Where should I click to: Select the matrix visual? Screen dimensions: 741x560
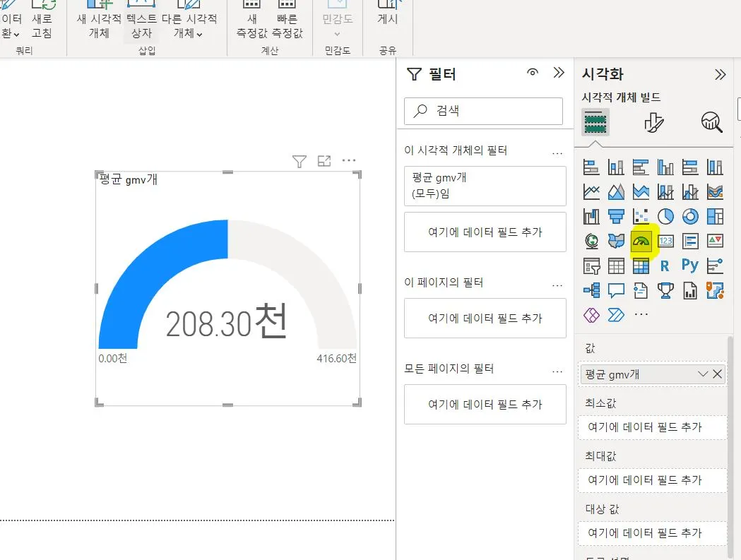pyautogui.click(x=641, y=266)
